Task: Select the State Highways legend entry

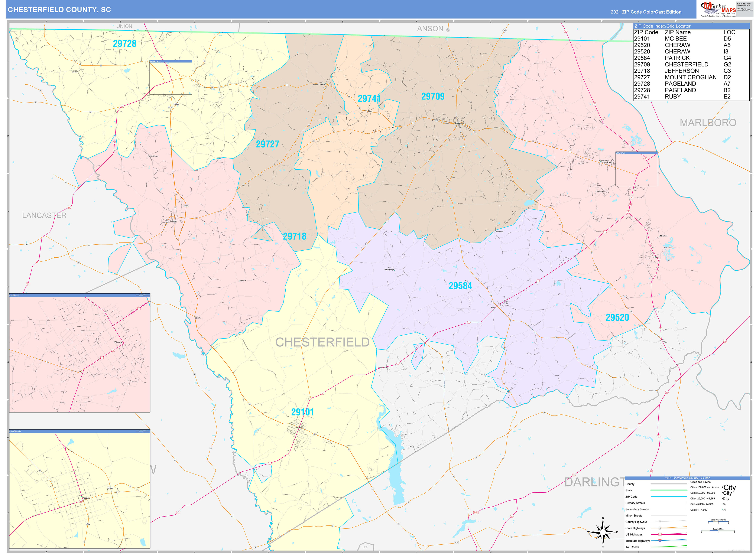Action: 656,528
